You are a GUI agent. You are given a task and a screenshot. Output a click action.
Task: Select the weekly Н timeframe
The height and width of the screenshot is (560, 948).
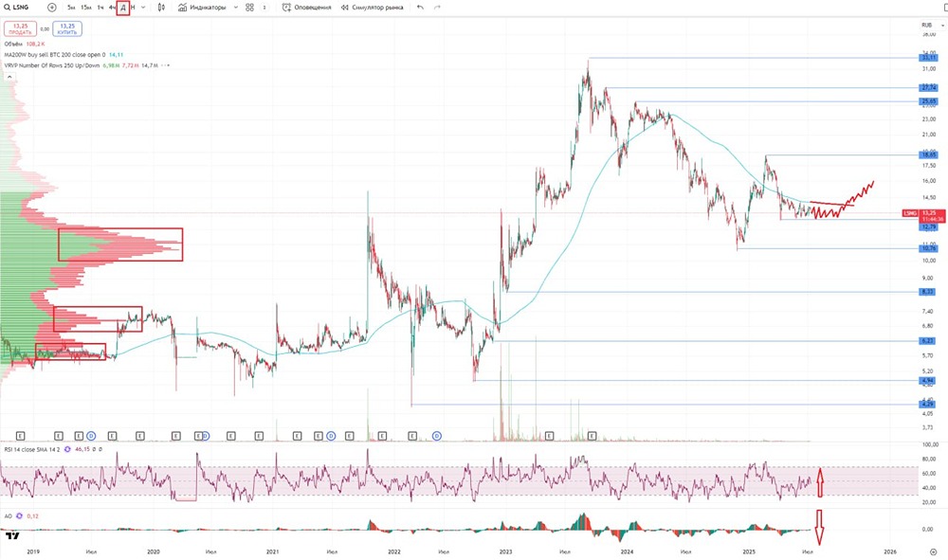coord(133,8)
